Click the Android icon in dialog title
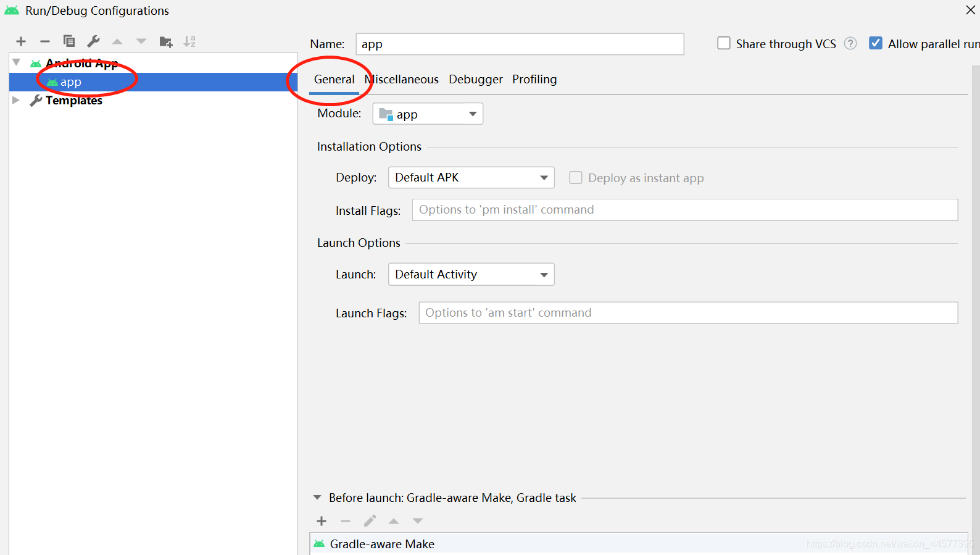The image size is (980, 555). click(x=12, y=10)
